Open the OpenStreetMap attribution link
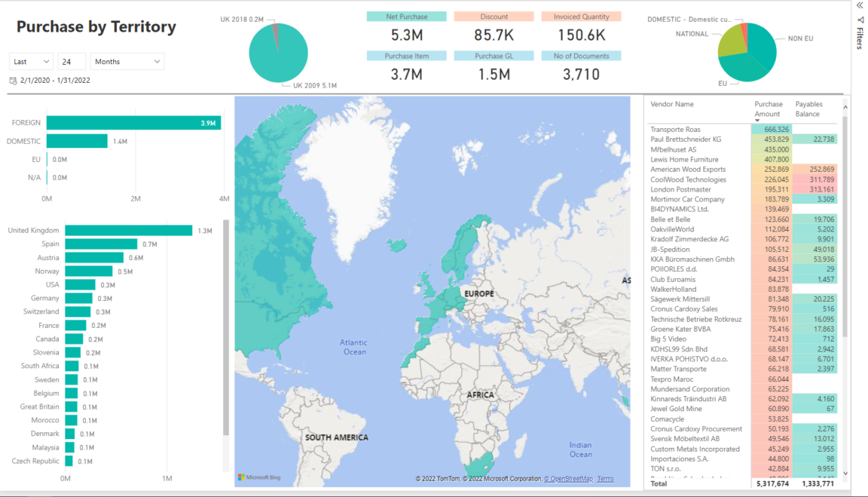 [x=569, y=478]
